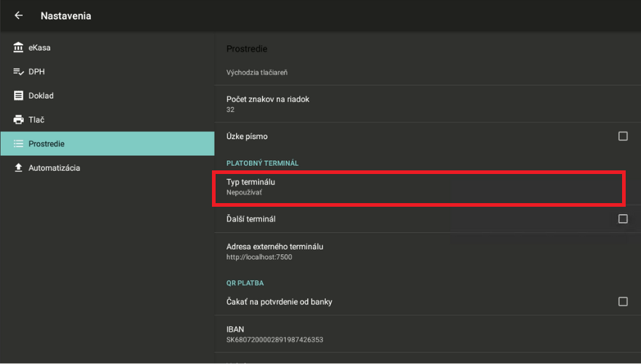
Task: Click the DPH checklist icon
Action: pos(18,71)
